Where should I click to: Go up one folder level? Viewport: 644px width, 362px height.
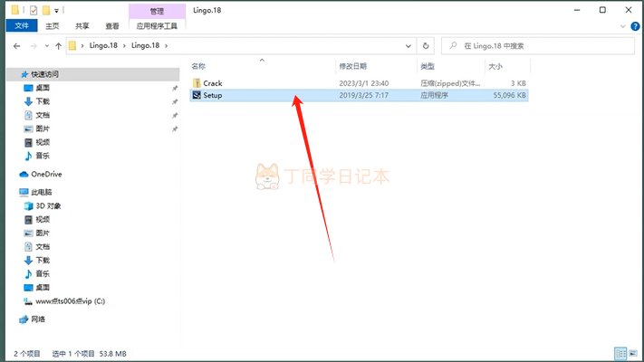[58, 46]
